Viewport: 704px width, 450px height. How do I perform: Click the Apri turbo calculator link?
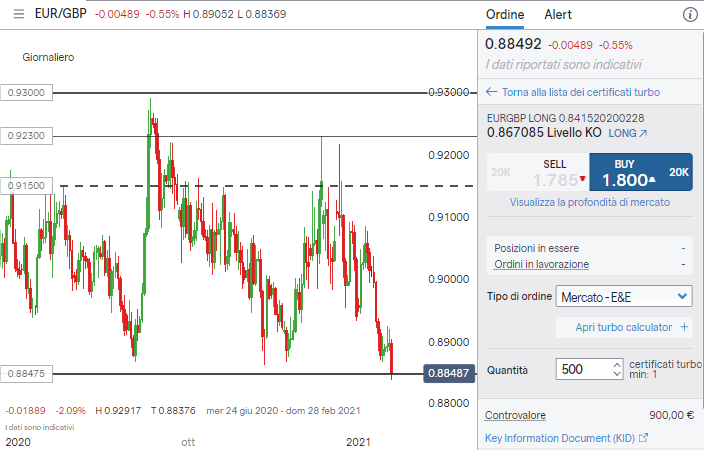624,327
